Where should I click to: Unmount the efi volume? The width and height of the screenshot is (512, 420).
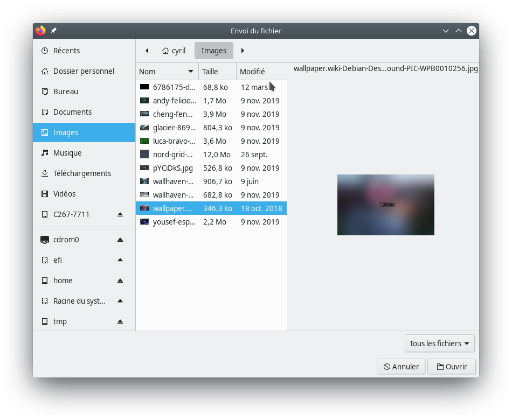tap(120, 260)
